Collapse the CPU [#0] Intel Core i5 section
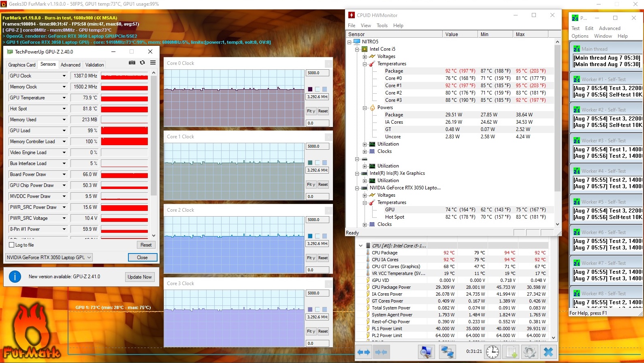This screenshot has width=644, height=363. [x=360, y=245]
